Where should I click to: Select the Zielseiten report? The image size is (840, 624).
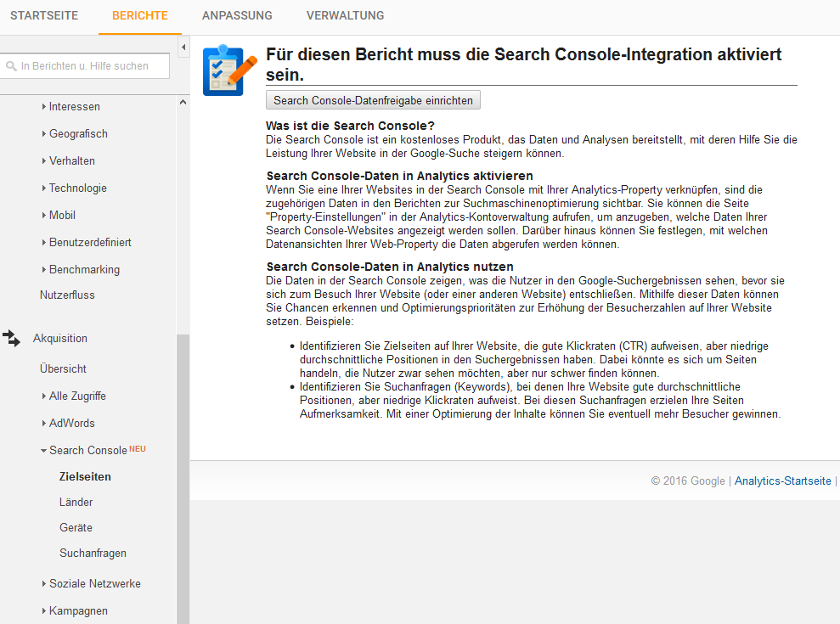pyautogui.click(x=85, y=477)
